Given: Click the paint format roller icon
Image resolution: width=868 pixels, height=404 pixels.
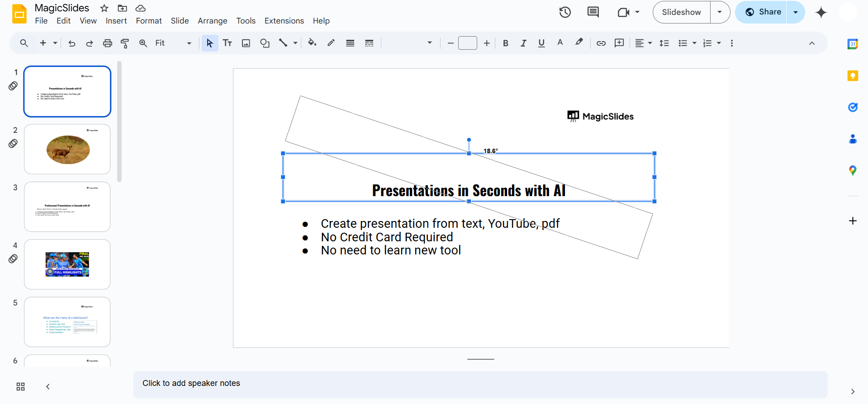Looking at the screenshot, I should click(x=125, y=43).
